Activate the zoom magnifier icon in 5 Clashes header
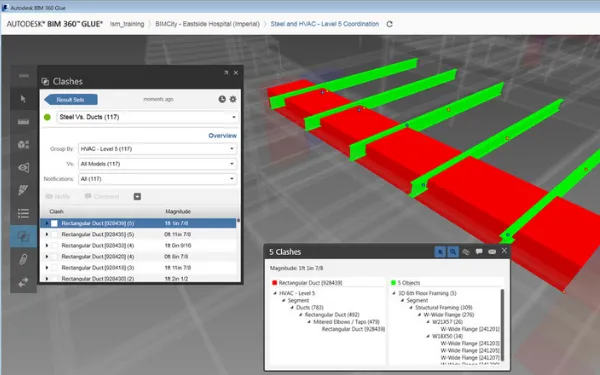 453,252
